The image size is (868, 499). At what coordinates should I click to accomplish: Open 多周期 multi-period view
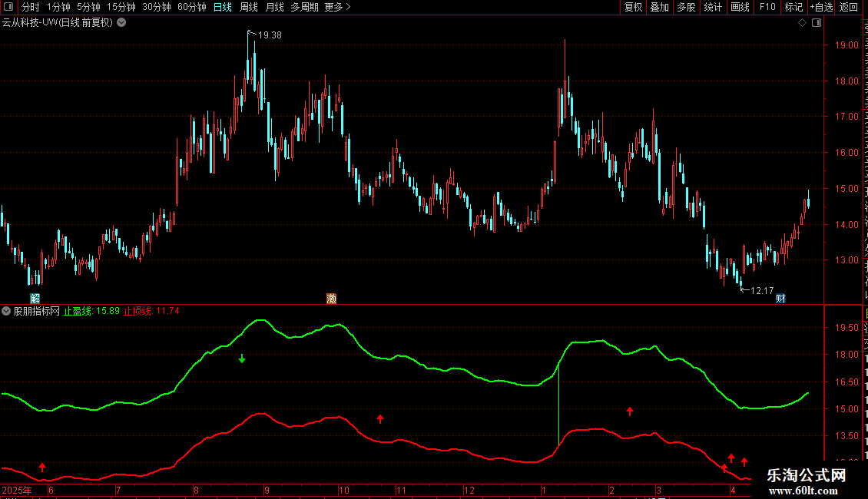(x=304, y=7)
